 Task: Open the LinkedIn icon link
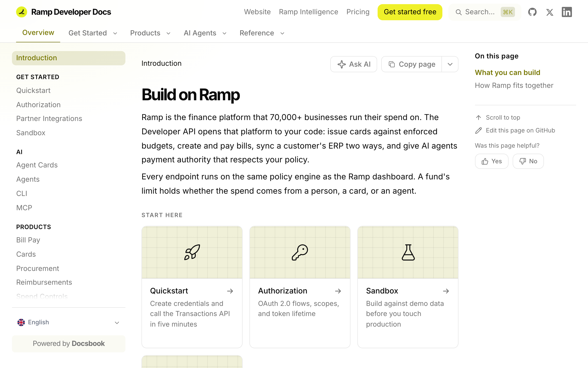click(567, 12)
